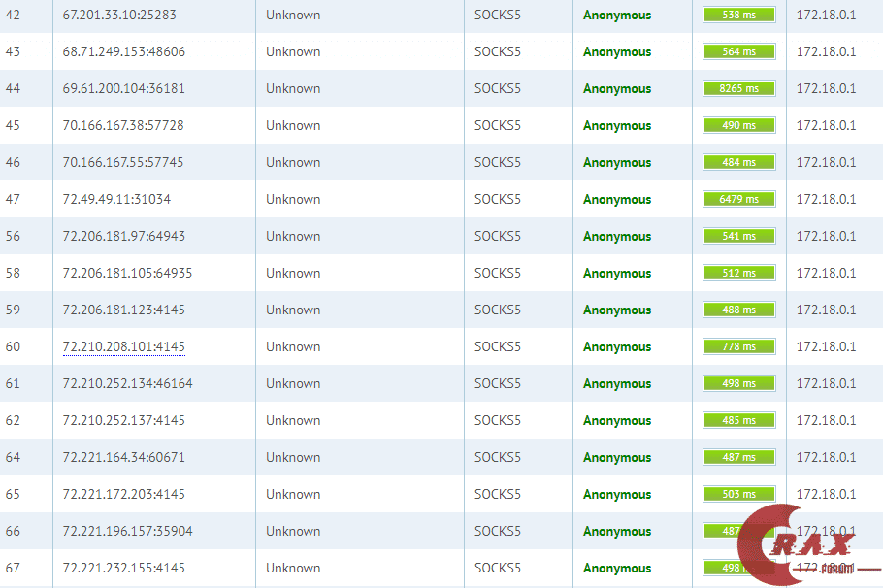Click the 538 ms response time bar
Screen dimensions: 883x588
click(739, 15)
